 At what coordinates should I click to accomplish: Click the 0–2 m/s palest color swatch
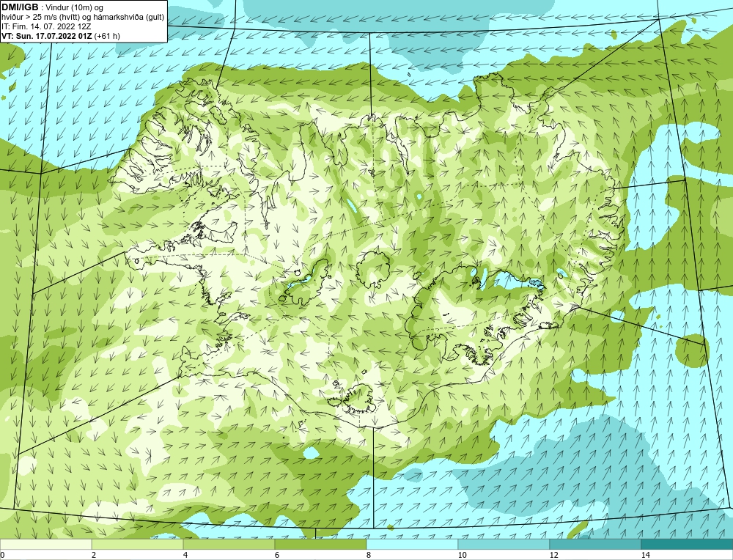45,544
